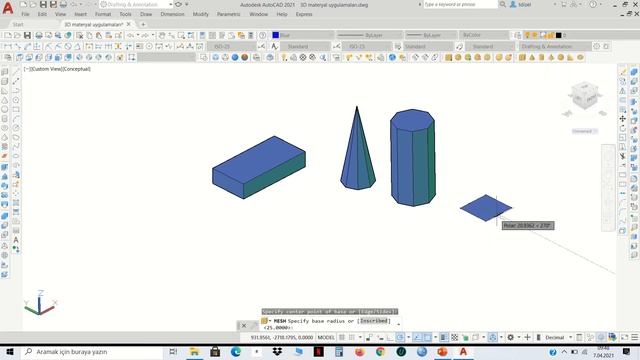Expand the first ByLayer linetype dropdown
Screen dimensions: 640x360
pos(400,36)
